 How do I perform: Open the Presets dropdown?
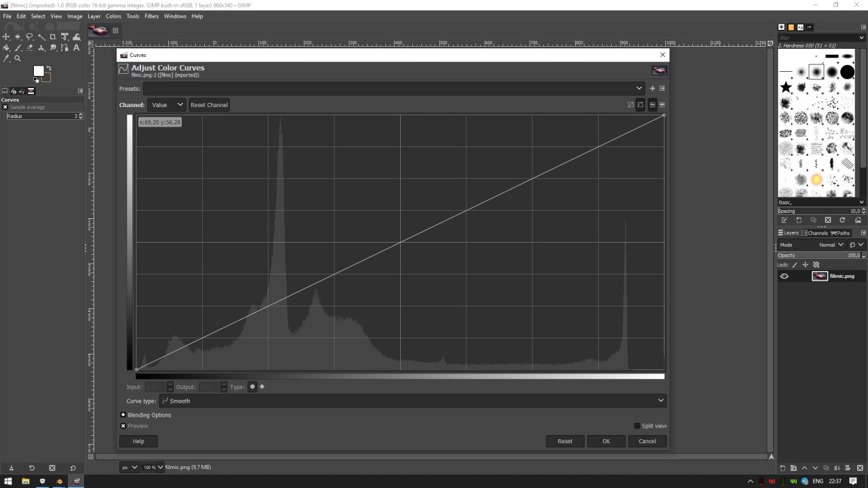pos(393,88)
